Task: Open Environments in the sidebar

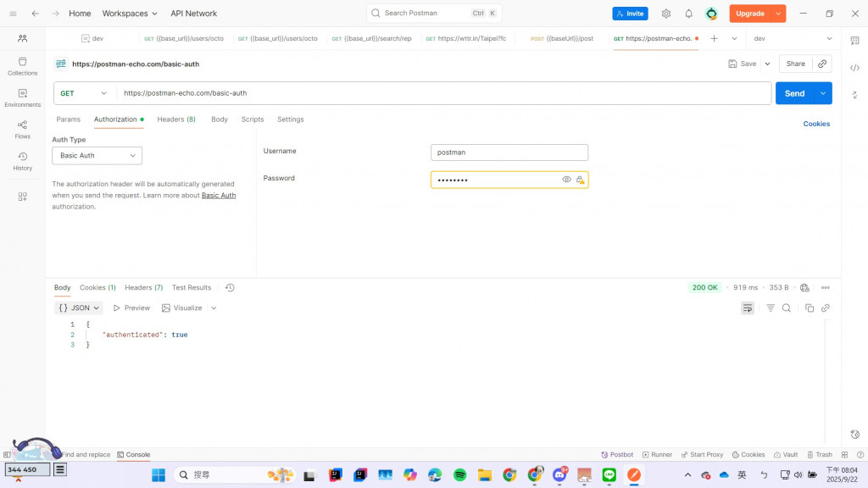Action: [22, 98]
